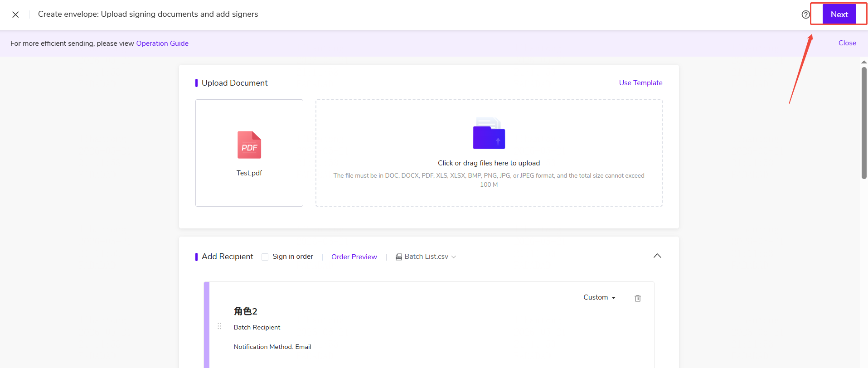Screen dimensions: 868x368
Task: Click the Upload Document heading
Action: [235, 83]
